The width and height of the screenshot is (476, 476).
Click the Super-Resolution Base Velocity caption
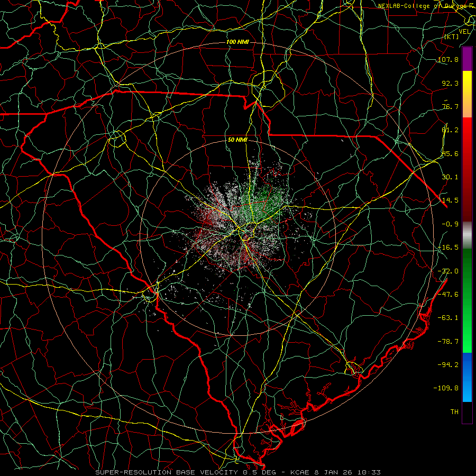pyautogui.click(x=237, y=472)
